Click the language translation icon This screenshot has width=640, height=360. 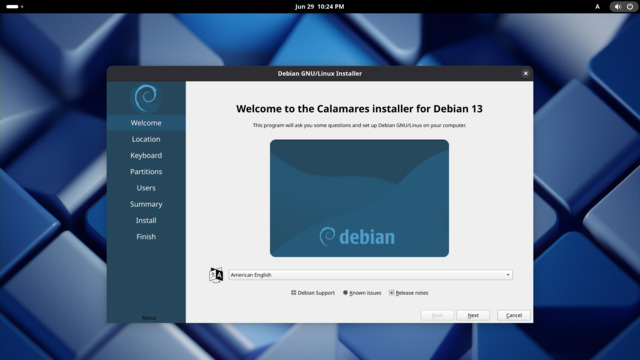click(216, 275)
